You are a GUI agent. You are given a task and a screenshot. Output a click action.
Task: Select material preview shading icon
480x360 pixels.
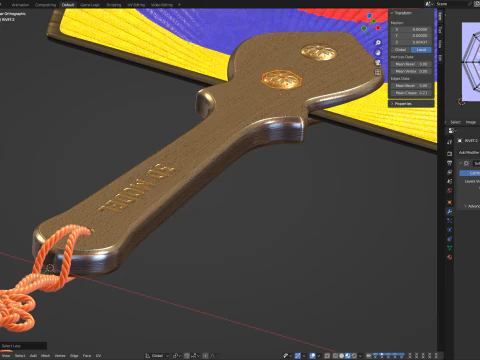tap(348, 356)
